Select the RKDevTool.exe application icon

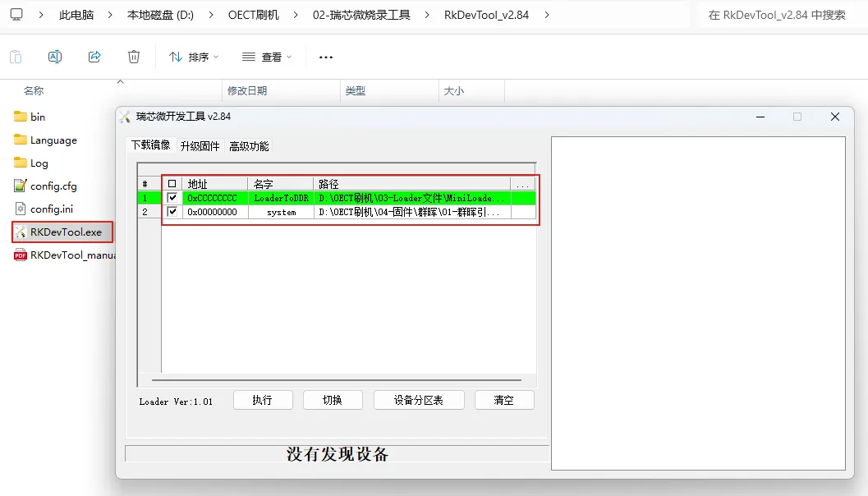click(21, 232)
